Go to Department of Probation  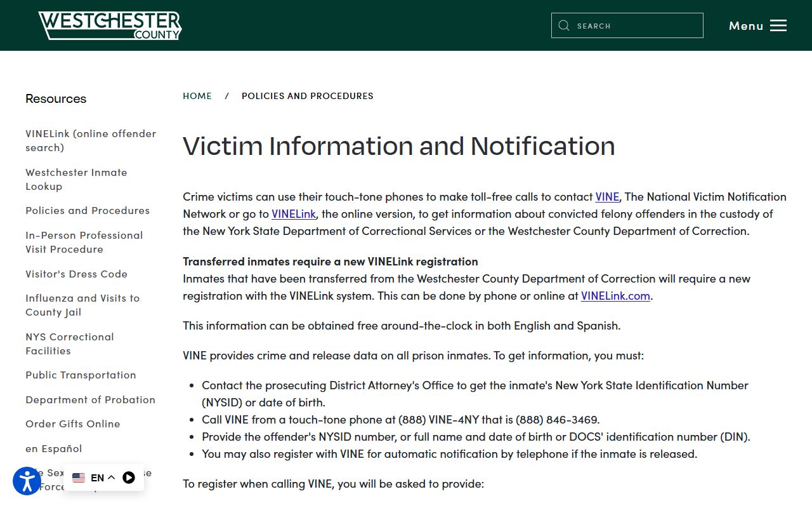[x=91, y=400]
